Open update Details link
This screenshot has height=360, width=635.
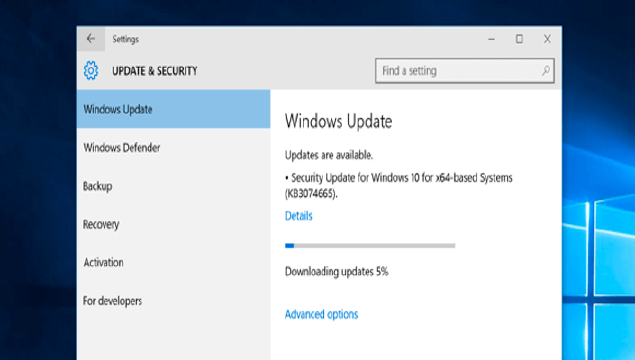pyautogui.click(x=298, y=216)
